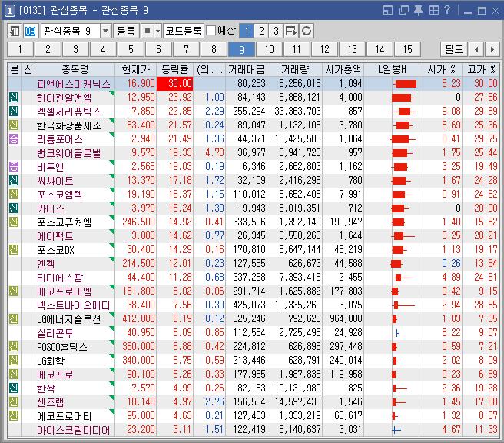The height and width of the screenshot is (443, 504).
Task: Click the purple badge for 비투엔 row
Action: [x=14, y=166]
